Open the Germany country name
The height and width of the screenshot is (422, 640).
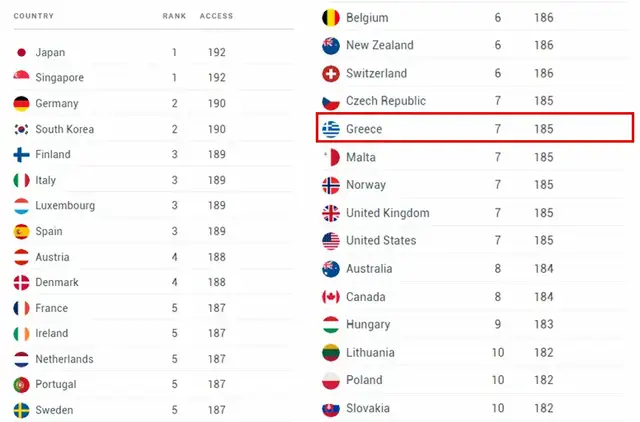pyautogui.click(x=57, y=104)
